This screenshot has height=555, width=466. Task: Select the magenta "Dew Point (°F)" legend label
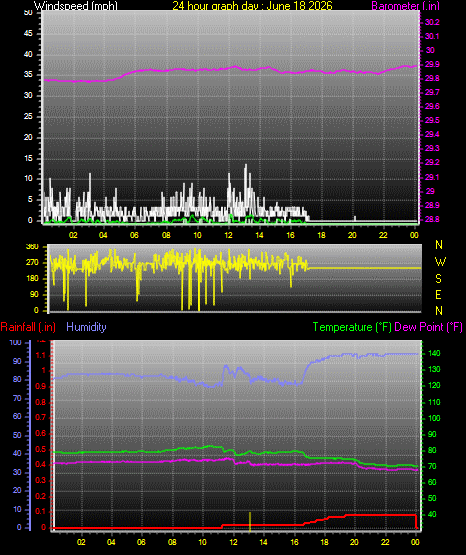[x=428, y=327]
